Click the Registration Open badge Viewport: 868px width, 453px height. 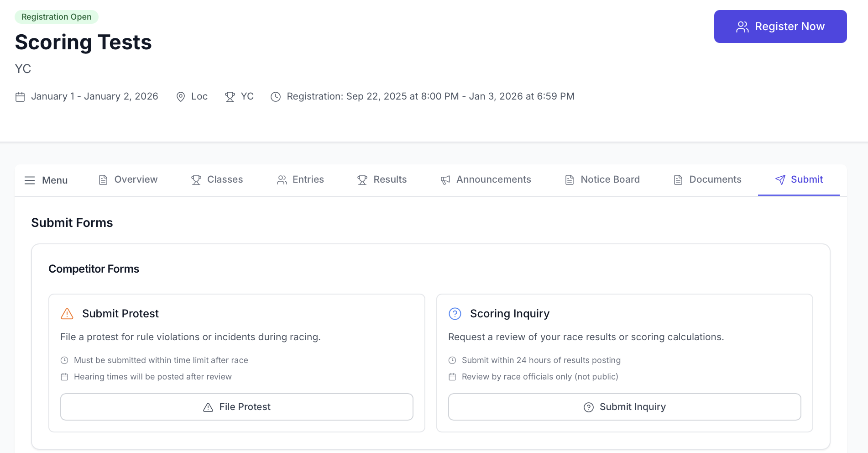(x=57, y=16)
